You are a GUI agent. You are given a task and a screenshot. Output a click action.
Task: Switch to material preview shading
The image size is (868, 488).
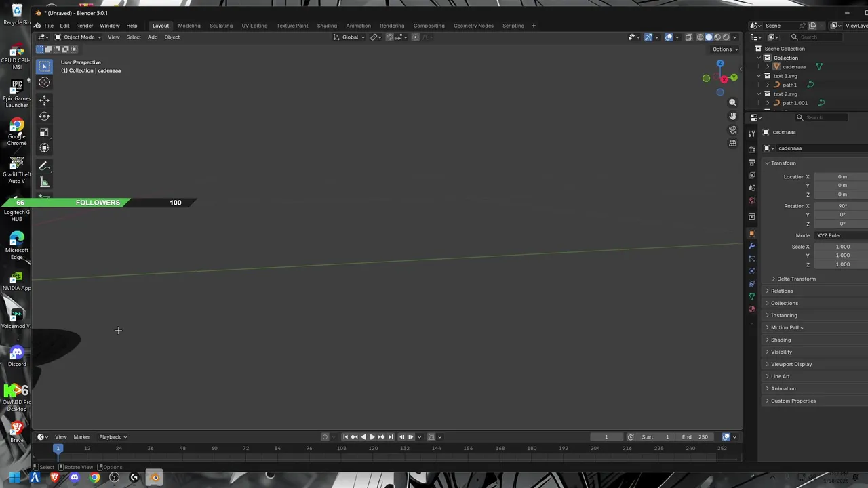717,37
